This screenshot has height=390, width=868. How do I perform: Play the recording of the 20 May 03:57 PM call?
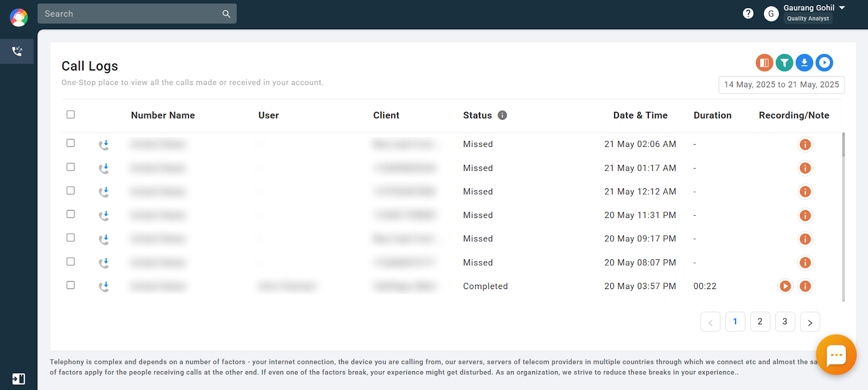(x=785, y=286)
